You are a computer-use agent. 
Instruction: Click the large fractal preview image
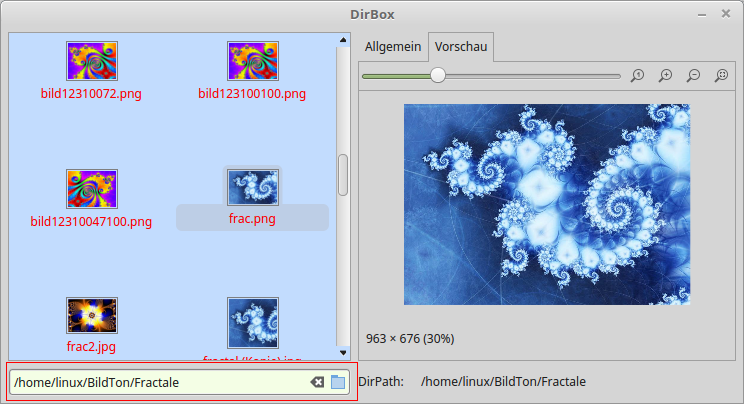point(546,204)
